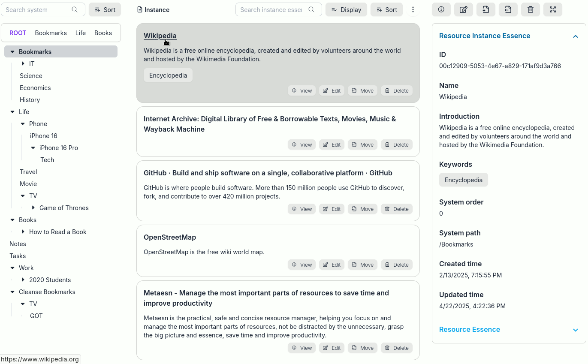Collapse the iPhone 16 Pro node arrow
This screenshot has height=364, width=588.
(x=33, y=147)
